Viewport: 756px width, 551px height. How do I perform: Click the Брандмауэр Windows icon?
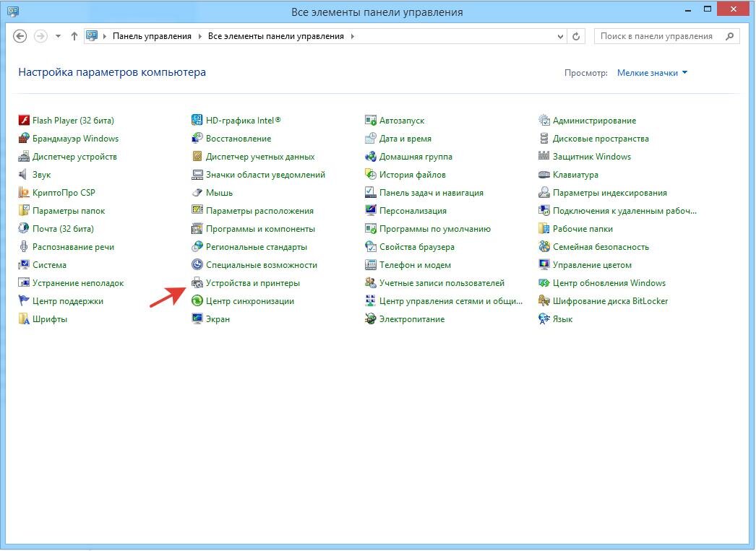24,139
